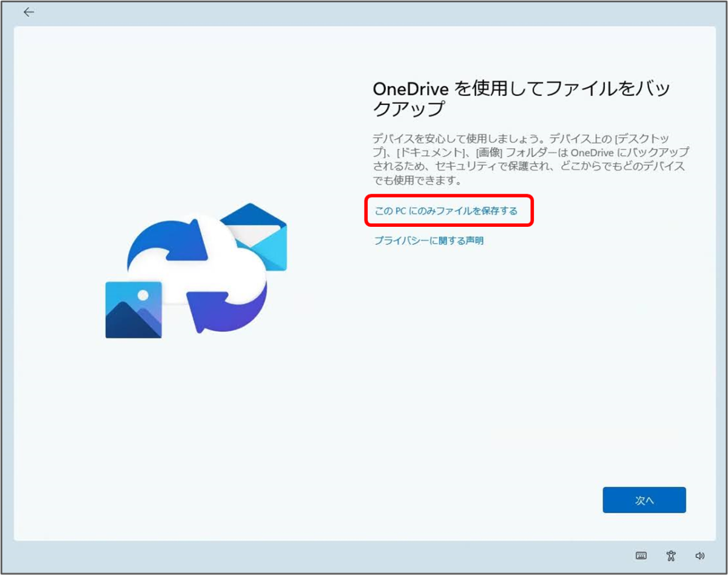
Task: Go back with the left arrow
Action: point(29,12)
